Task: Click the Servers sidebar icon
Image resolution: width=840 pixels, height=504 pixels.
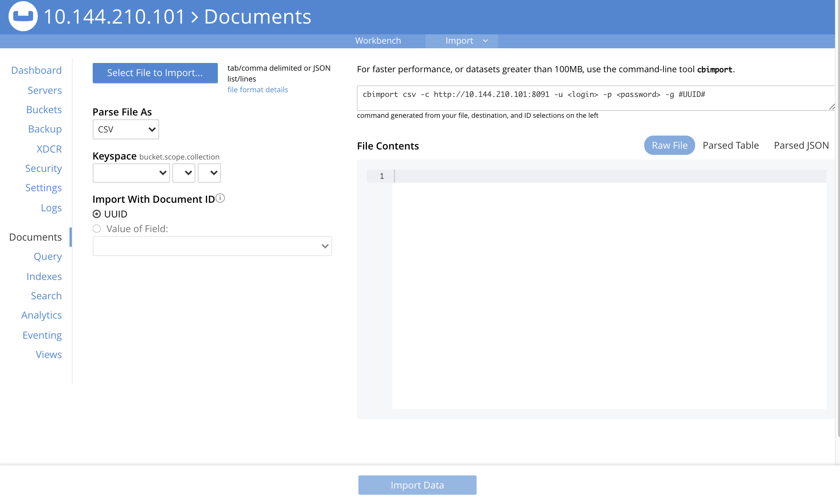Action: [44, 89]
